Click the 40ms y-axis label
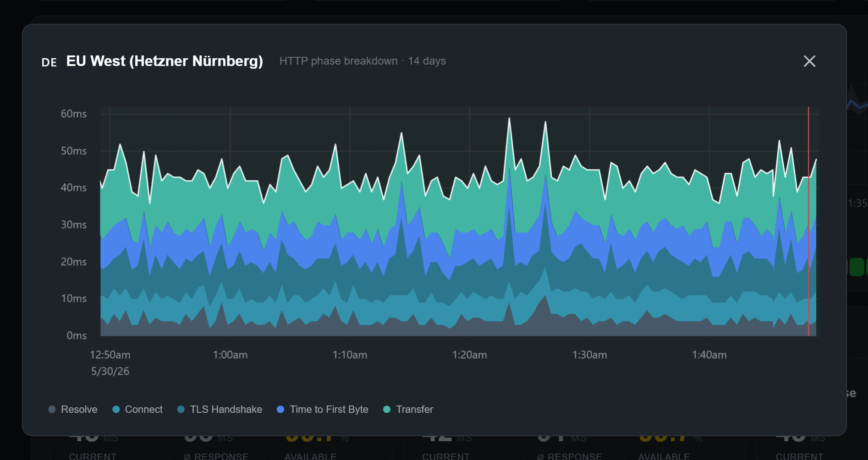 tap(74, 187)
